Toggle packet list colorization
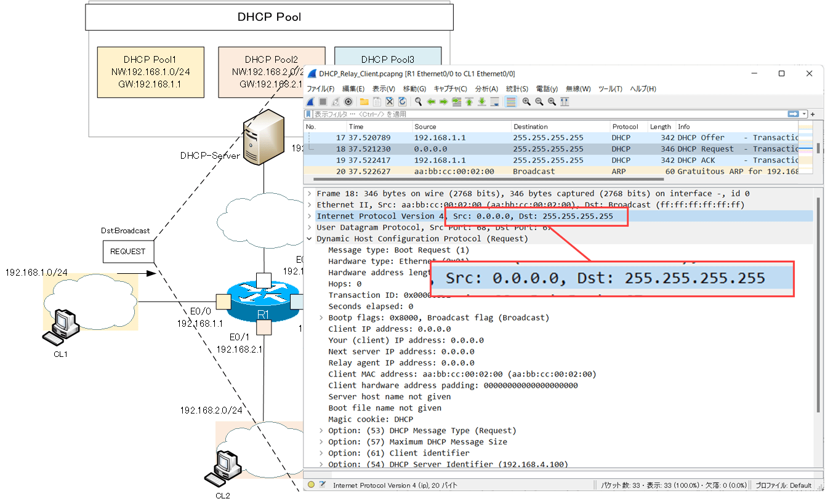This screenshot has width=825, height=504. (511, 102)
